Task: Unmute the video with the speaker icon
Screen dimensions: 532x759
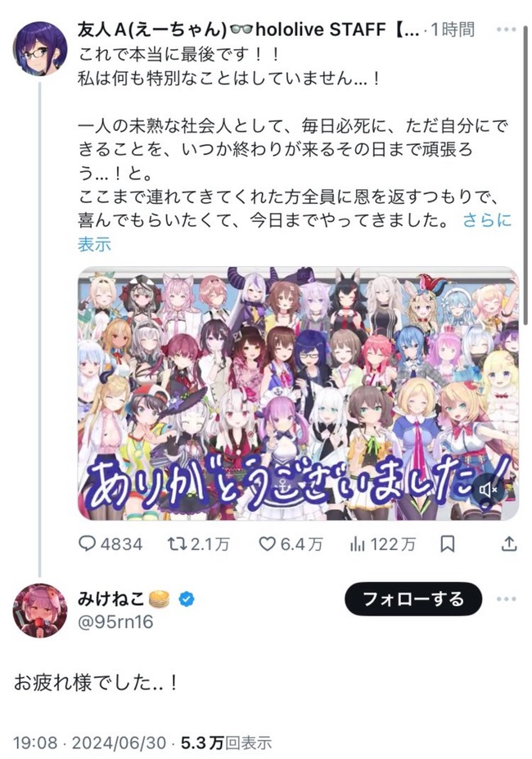Action: (489, 490)
